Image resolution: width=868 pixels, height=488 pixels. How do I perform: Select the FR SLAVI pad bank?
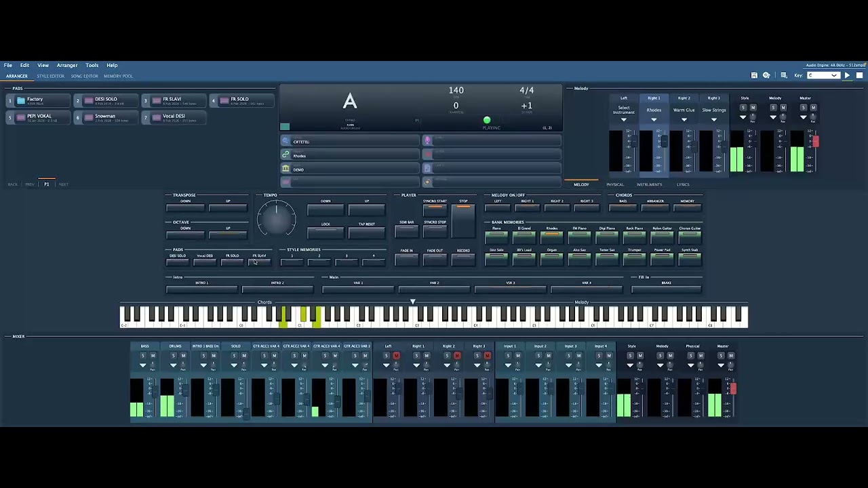[x=174, y=100]
